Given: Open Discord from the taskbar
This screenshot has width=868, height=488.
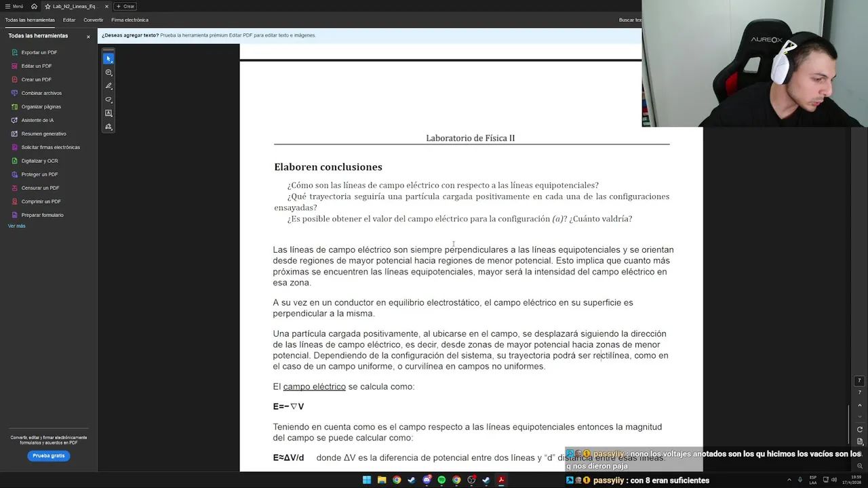Looking at the screenshot, I should 427,480.
